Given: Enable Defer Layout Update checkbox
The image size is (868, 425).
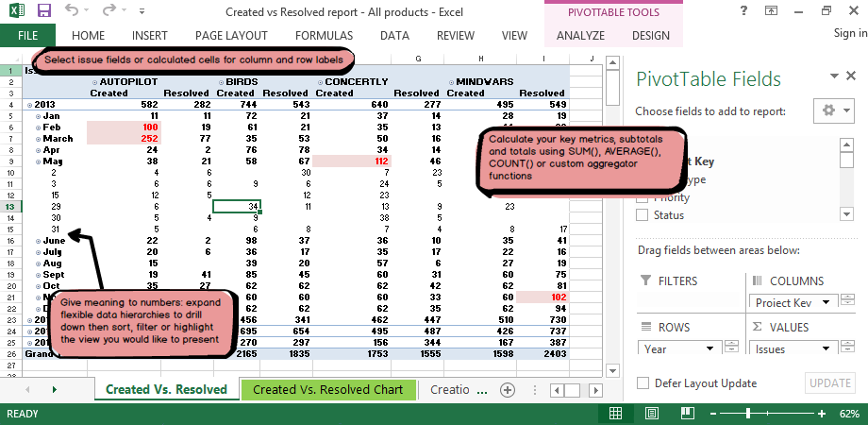Looking at the screenshot, I should tap(643, 382).
